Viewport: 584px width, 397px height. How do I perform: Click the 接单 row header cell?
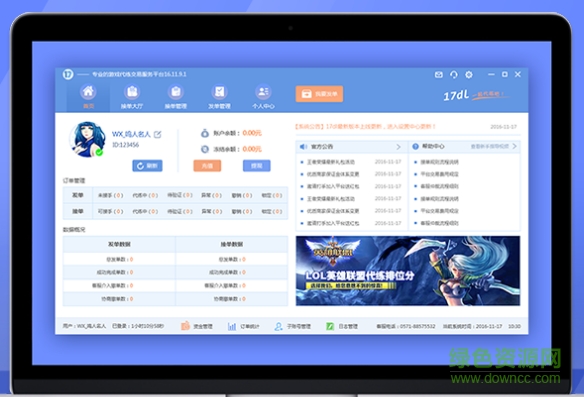pos(77,212)
